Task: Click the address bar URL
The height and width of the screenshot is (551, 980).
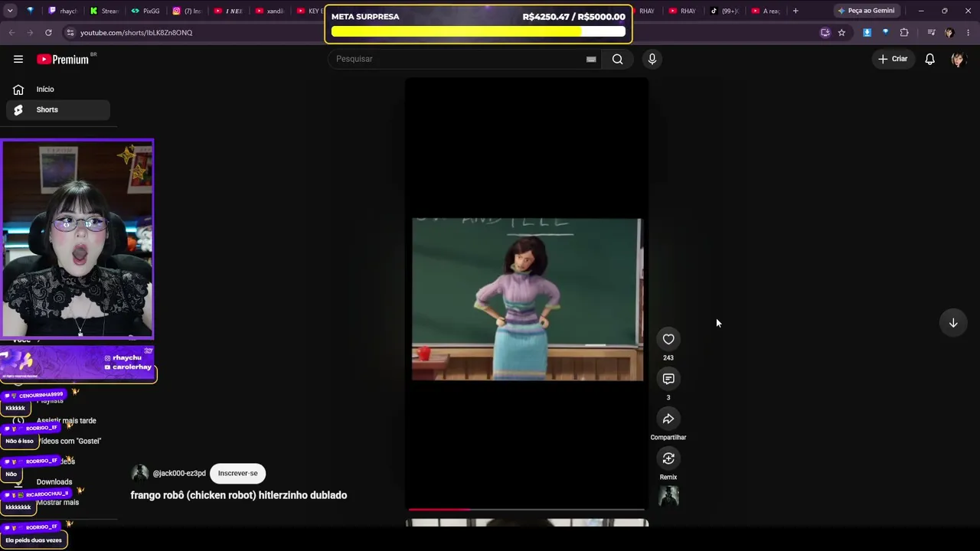Action: (x=136, y=33)
